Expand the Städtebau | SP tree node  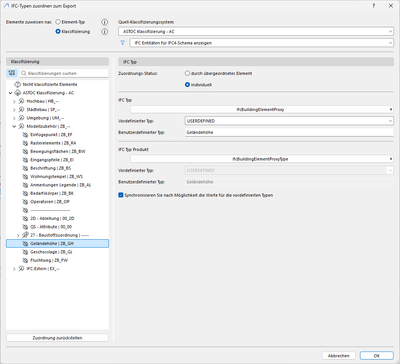[14, 110]
